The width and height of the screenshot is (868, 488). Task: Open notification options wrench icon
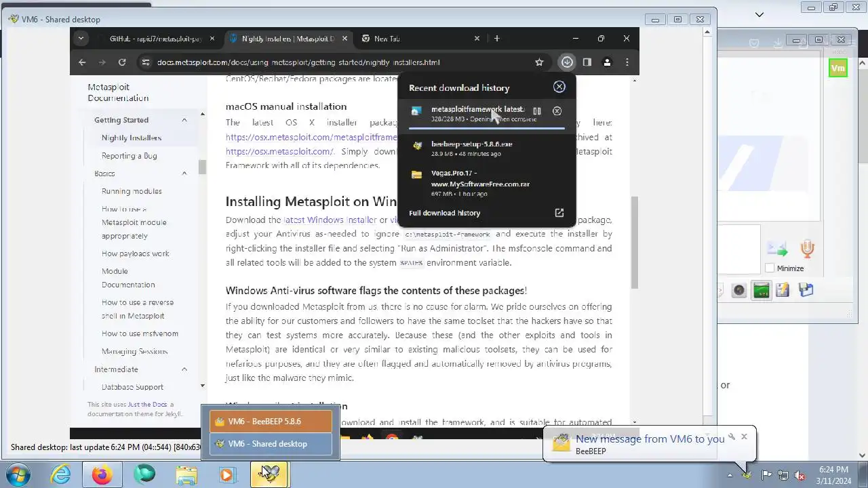coord(732,436)
